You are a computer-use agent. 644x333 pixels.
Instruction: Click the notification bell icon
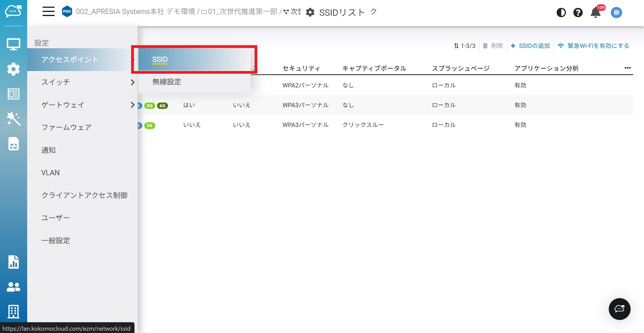click(595, 13)
